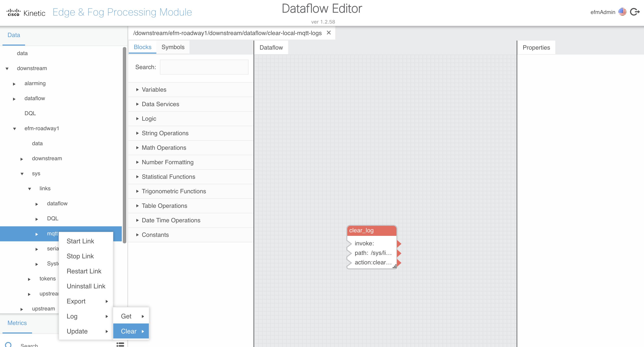Select the dataflow item under links

click(x=57, y=204)
